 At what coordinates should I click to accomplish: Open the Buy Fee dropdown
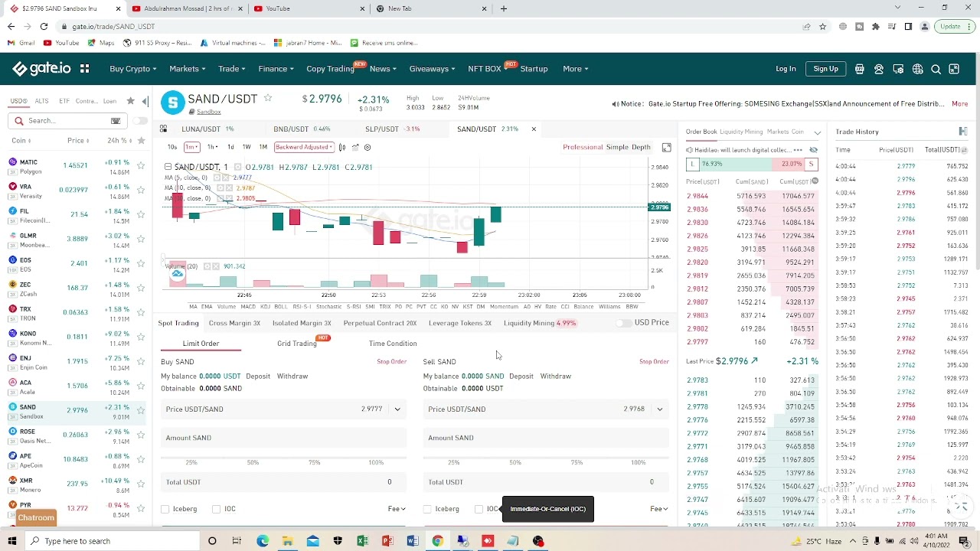click(x=397, y=509)
